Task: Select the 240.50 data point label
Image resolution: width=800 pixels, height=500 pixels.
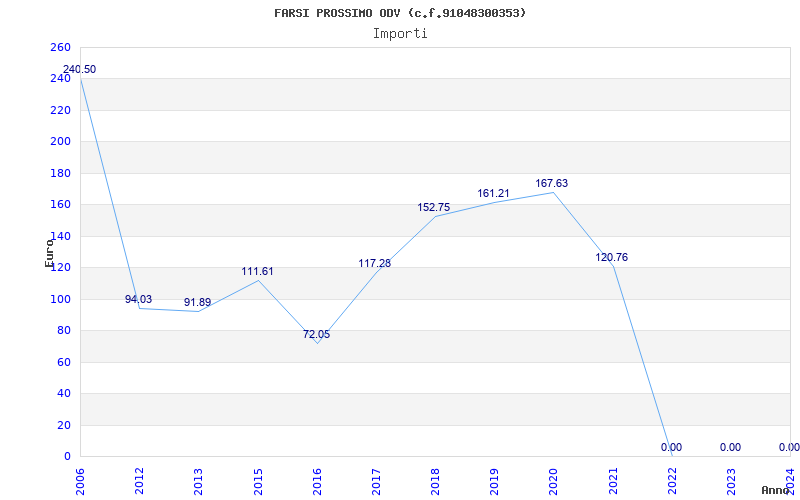Action: tap(79, 69)
